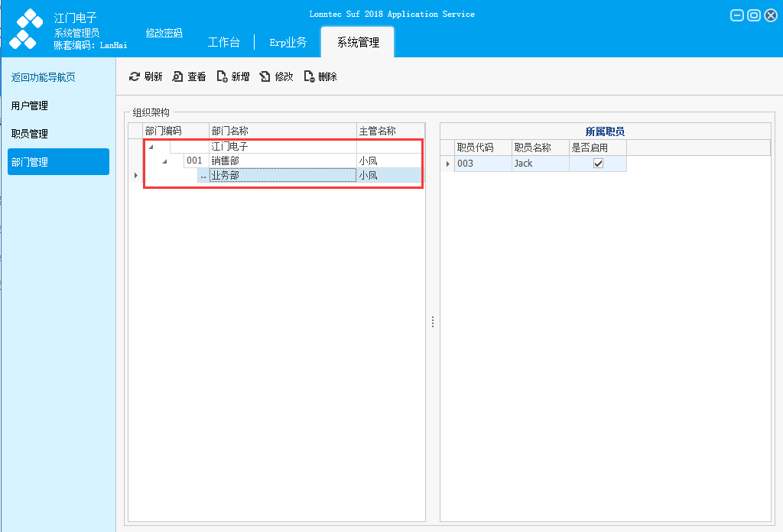Switch to the 工作台 tab

224,42
